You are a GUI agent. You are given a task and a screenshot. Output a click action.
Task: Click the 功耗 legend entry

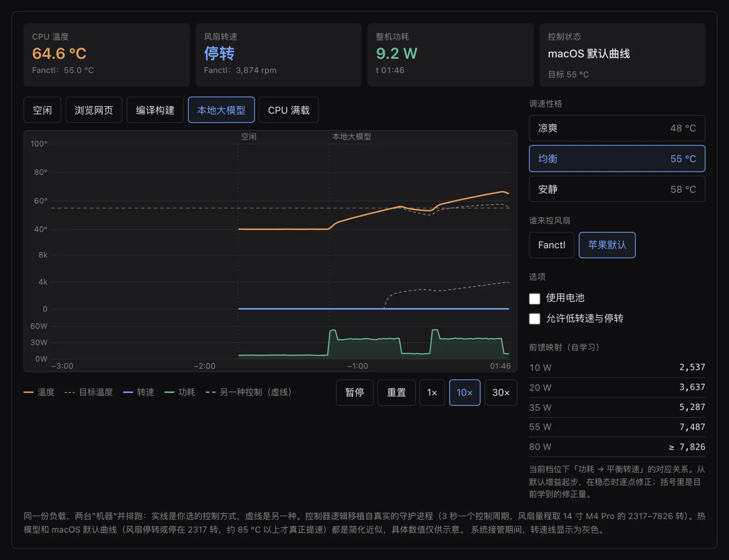click(x=180, y=392)
